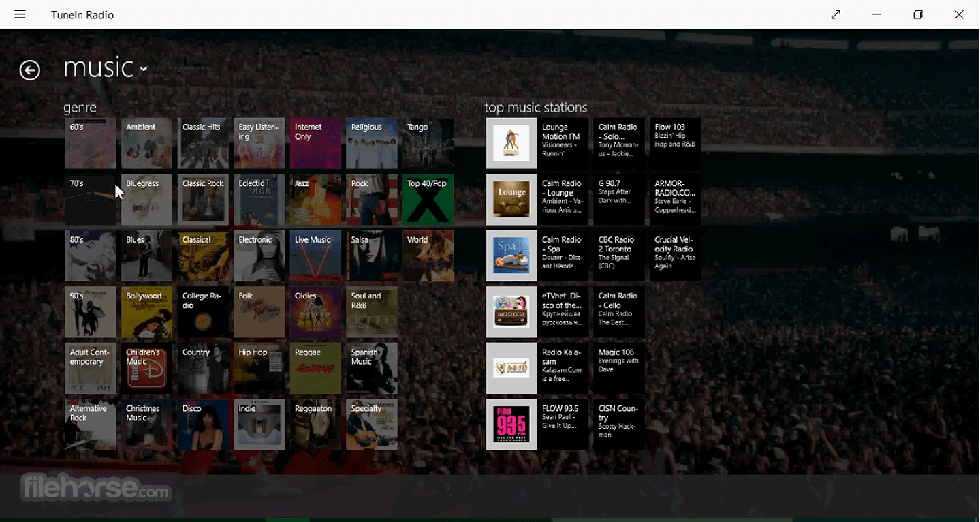Browse the Bluegrass genre
The width and height of the screenshot is (980, 522).
147,200
